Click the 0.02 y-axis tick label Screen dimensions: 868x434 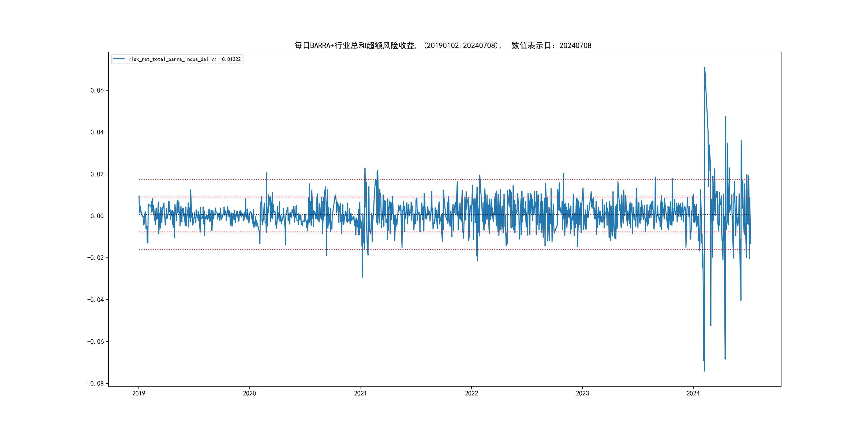pyautogui.click(x=97, y=174)
